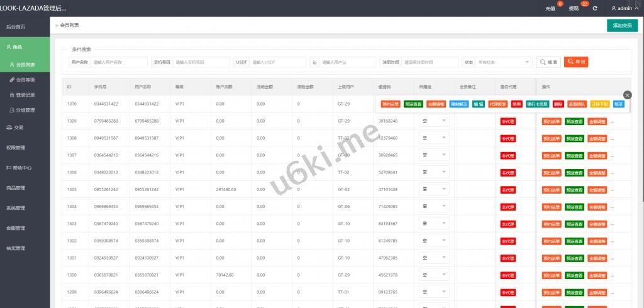This screenshot has width=644, height=308.
Task: Open 会员等级 in the sidebar
Action: (x=26, y=80)
